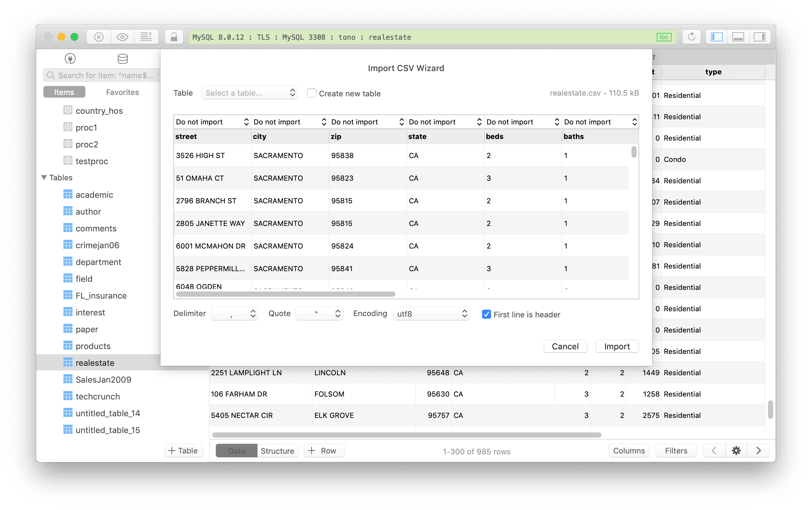Image resolution: width=812 pixels, height=510 pixels.
Task: Switch to Data view tab
Action: coord(236,451)
